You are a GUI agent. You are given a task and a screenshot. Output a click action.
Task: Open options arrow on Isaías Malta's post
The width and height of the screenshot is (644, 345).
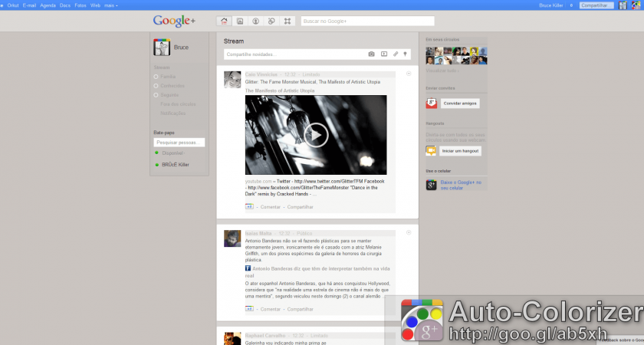(x=409, y=232)
